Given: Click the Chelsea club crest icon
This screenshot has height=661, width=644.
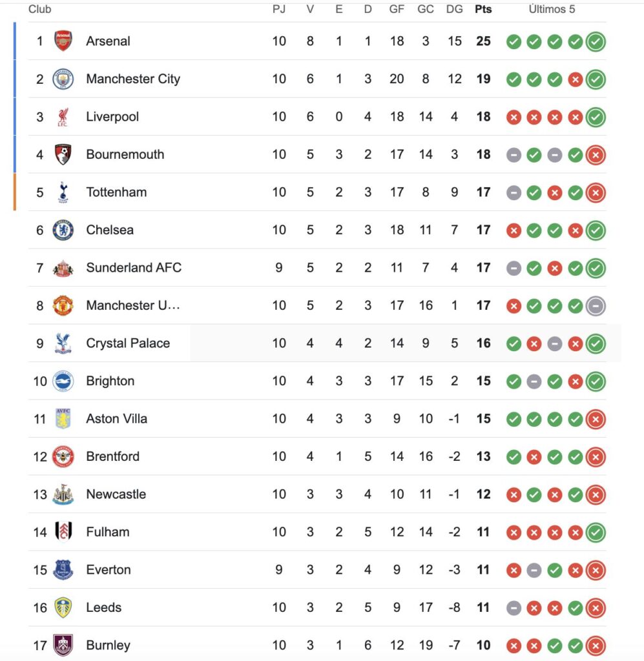Looking at the screenshot, I should tap(63, 230).
